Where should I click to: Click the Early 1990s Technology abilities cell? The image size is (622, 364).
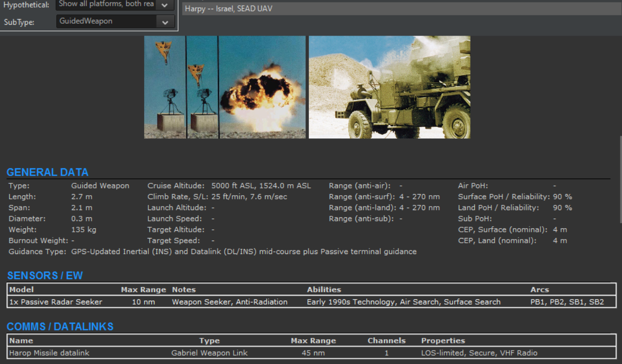click(x=403, y=302)
